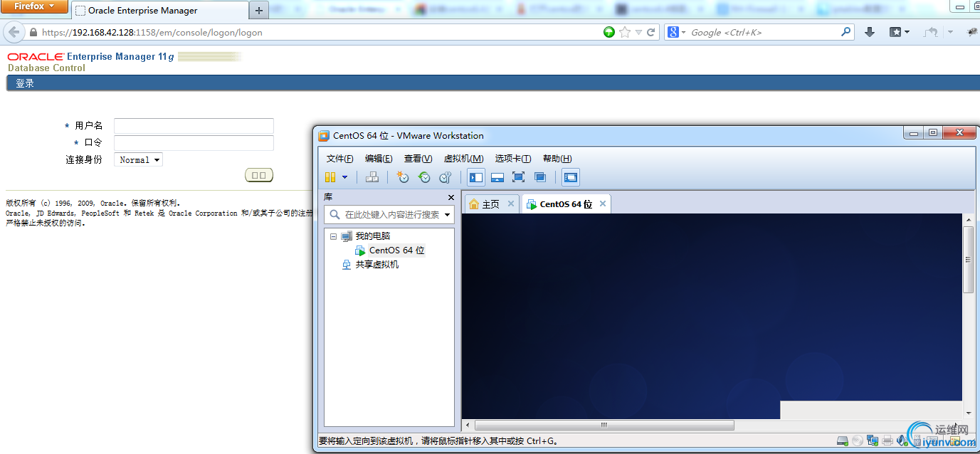Open the 连接身份 Normal dropdown
The width and height of the screenshot is (980, 454).
click(138, 160)
